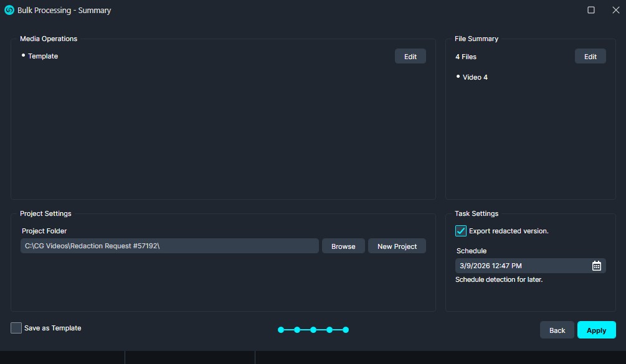
Task: Apply the bulk processing settings
Action: (x=596, y=330)
